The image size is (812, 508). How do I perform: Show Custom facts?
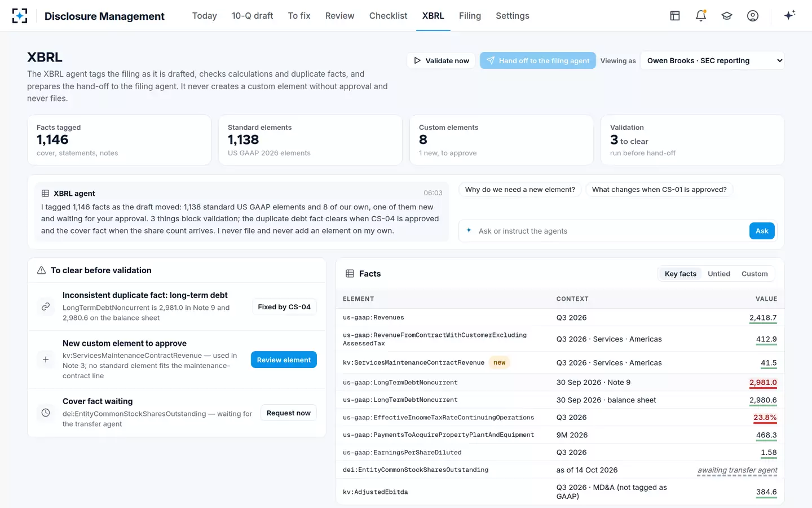pyautogui.click(x=754, y=274)
